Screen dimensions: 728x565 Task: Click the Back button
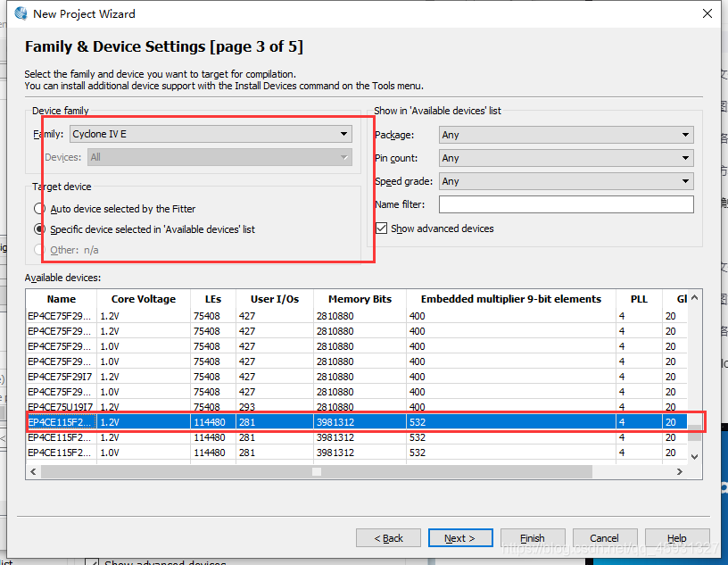pos(388,538)
